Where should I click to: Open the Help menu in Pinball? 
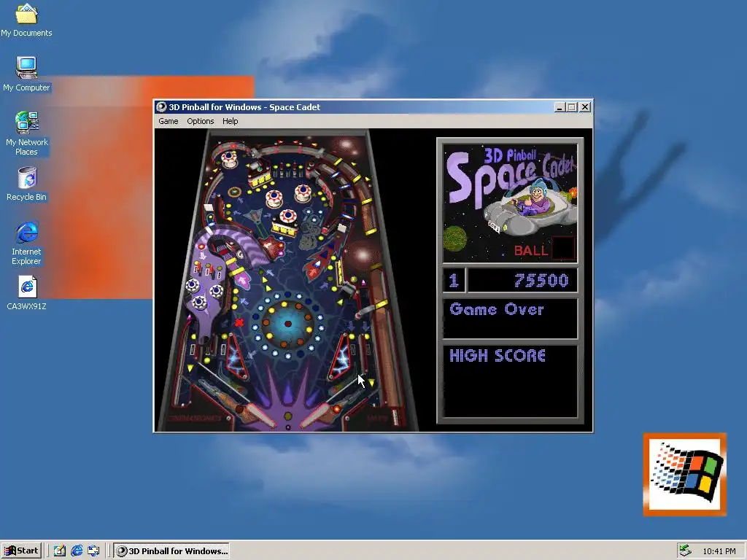point(230,121)
